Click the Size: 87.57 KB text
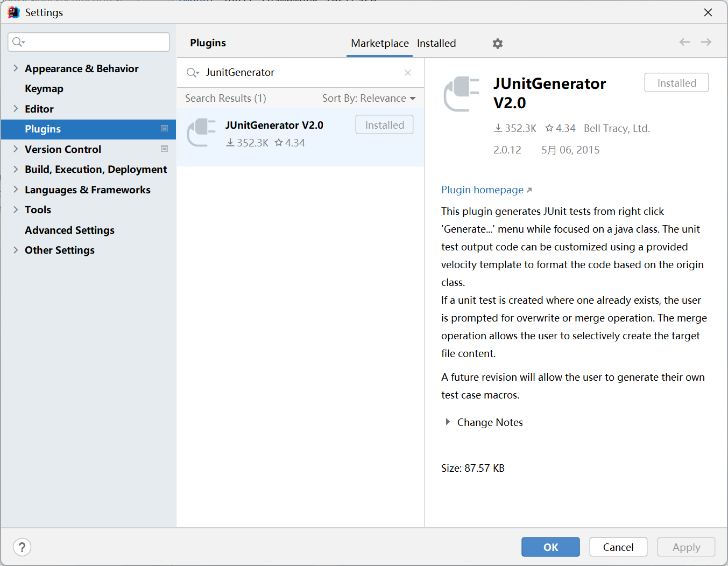Viewport: 728px width, 566px height. (x=473, y=468)
